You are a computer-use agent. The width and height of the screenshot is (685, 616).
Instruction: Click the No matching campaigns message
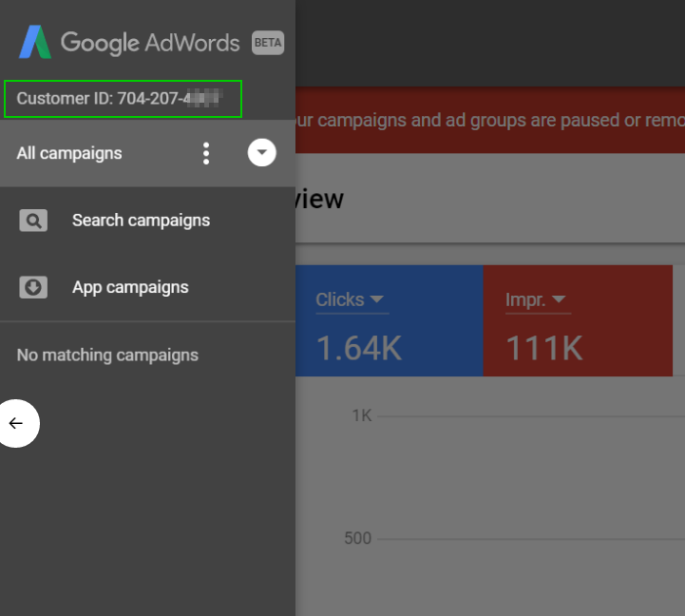coord(107,356)
